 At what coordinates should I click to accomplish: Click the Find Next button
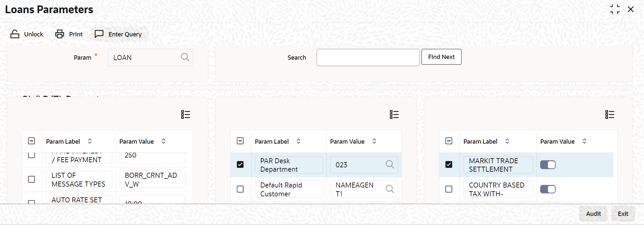(x=441, y=57)
